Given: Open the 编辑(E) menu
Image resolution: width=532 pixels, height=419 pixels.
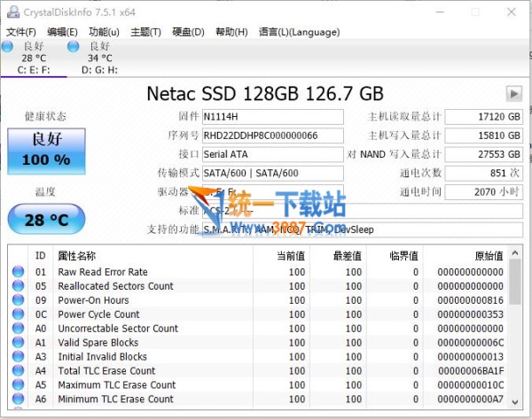Looking at the screenshot, I should coord(62,32).
